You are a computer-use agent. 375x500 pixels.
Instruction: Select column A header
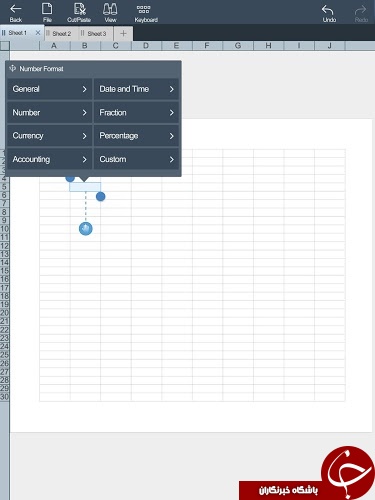[55, 46]
